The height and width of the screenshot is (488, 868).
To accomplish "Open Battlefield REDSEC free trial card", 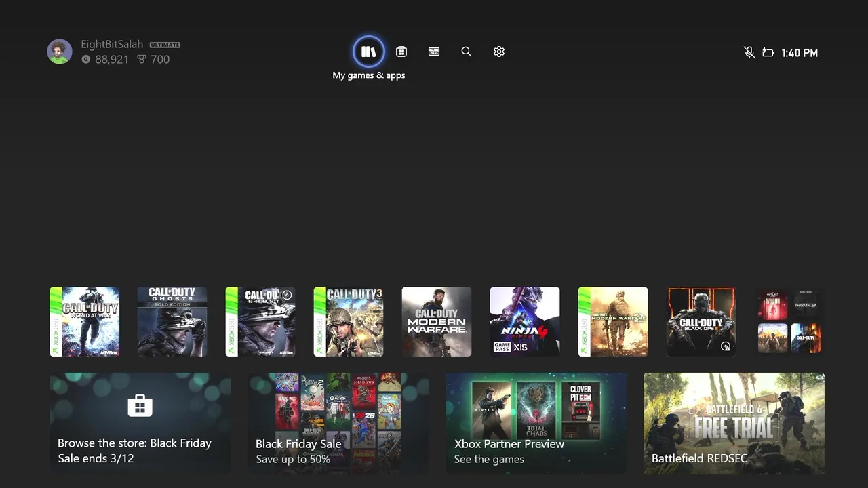I will pos(734,423).
